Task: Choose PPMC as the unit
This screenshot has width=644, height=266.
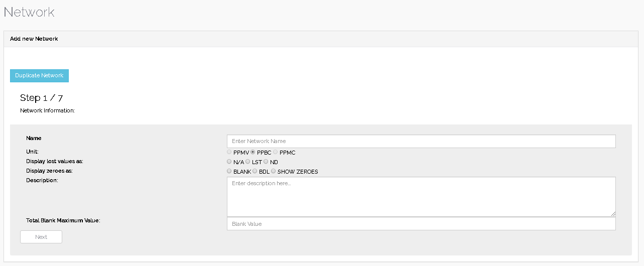Action: [x=276, y=152]
